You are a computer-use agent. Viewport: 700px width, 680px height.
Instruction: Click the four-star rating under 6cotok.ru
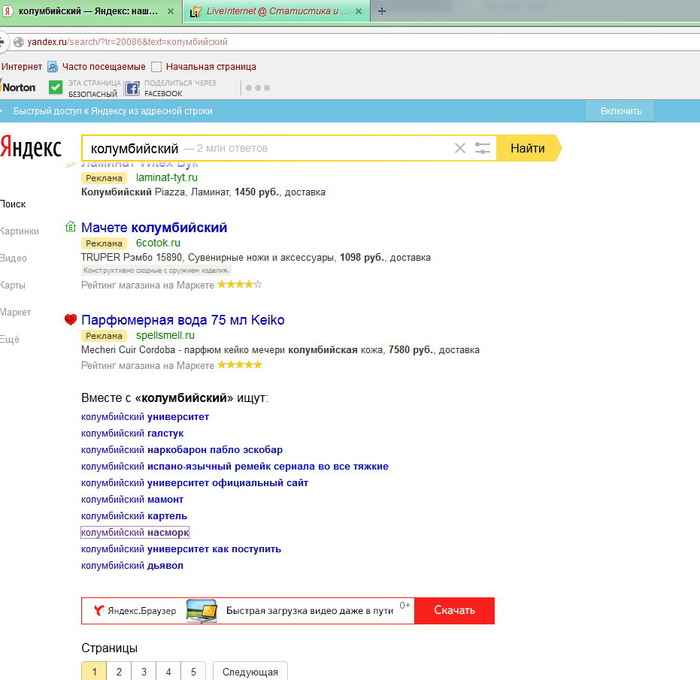tap(239, 284)
